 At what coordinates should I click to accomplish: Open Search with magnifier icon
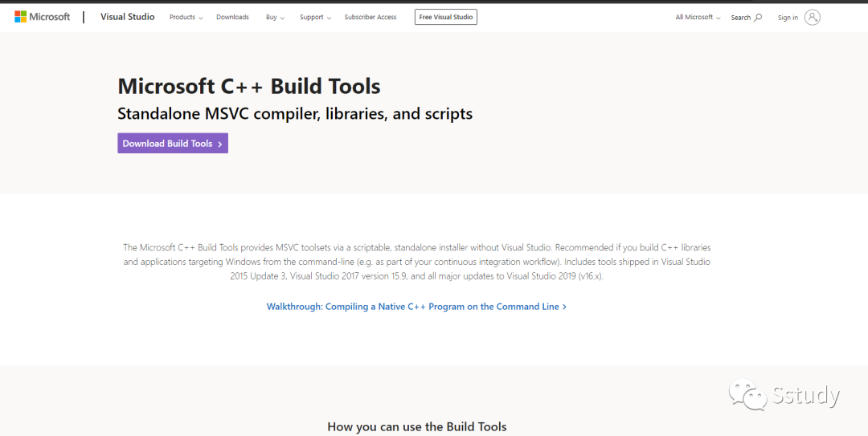[746, 17]
